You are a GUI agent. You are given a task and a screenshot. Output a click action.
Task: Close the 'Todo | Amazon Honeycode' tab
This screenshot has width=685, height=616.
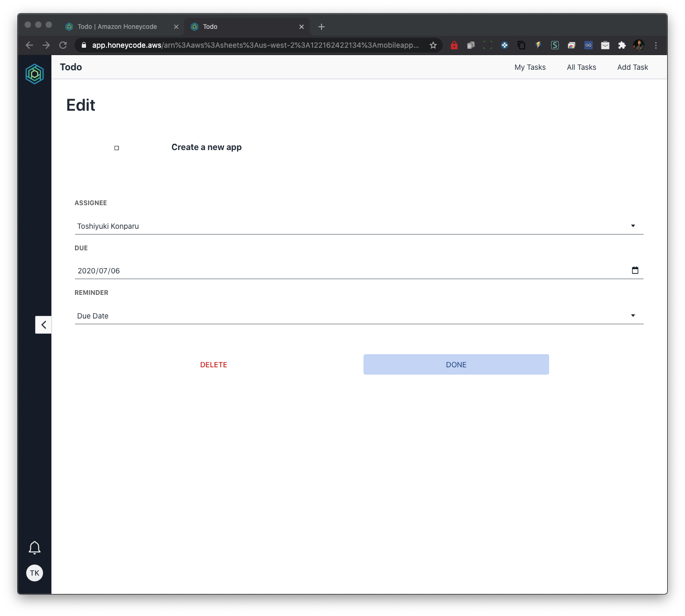tap(176, 27)
